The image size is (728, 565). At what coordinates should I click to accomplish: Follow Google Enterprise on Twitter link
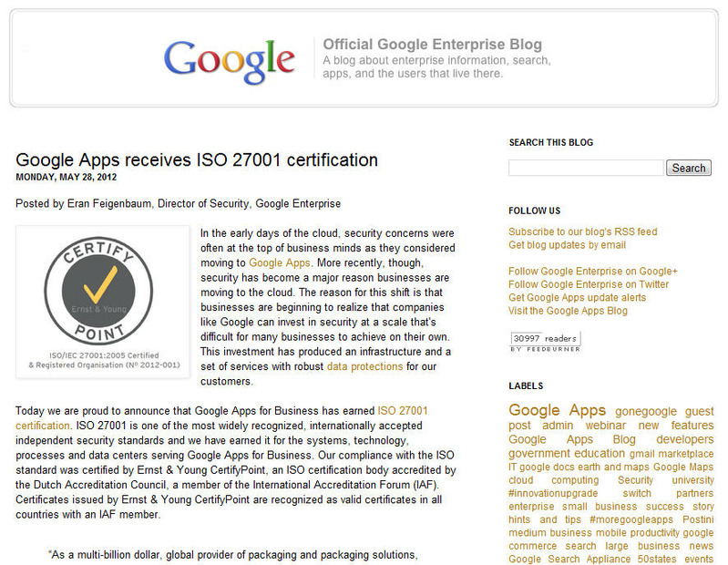(589, 284)
